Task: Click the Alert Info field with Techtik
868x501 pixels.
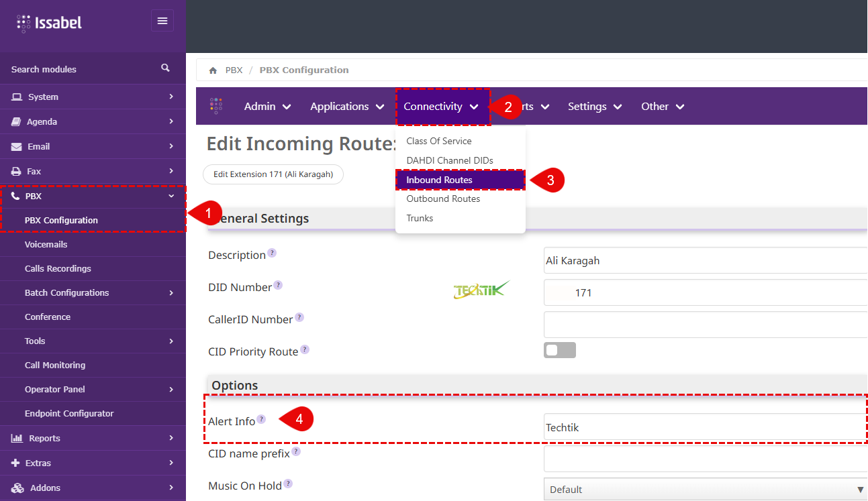Action: click(x=705, y=427)
